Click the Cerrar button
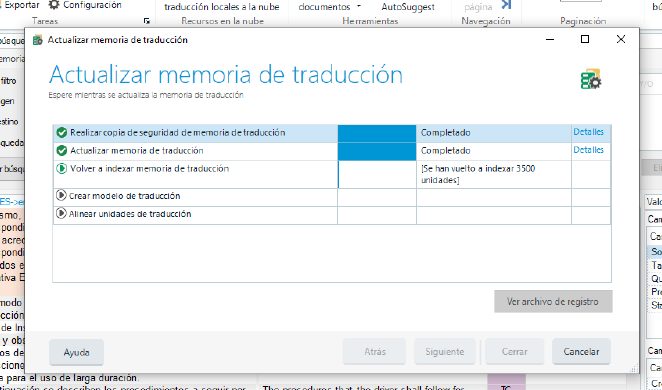This screenshot has width=662, height=390. coord(514,352)
